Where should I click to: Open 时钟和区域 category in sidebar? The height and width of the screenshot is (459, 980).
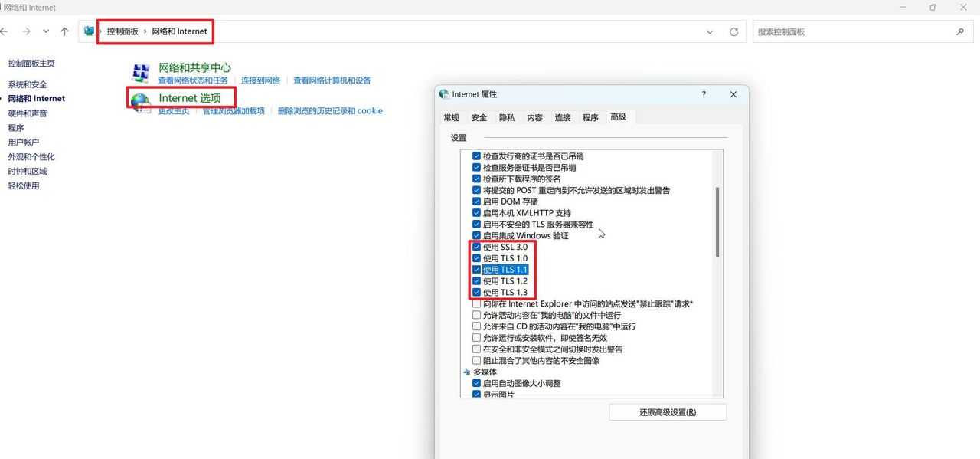28,172
